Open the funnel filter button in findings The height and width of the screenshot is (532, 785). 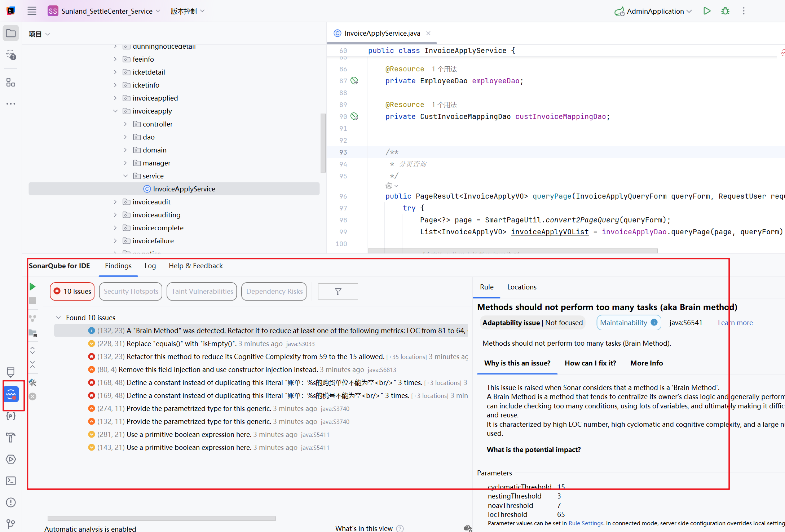[x=338, y=291]
